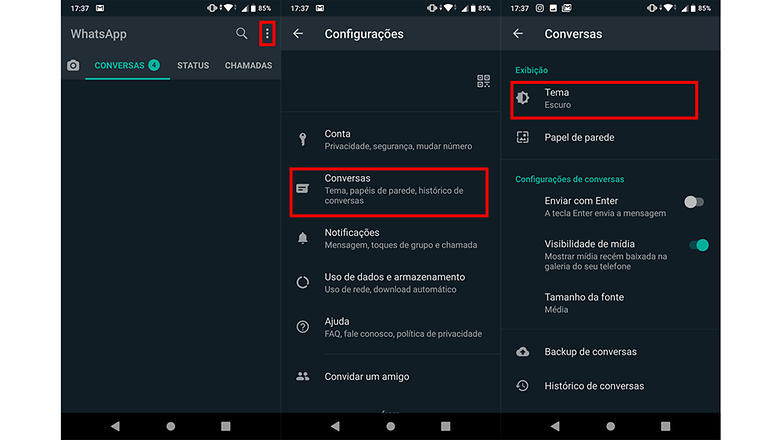
Task: Tap the Android back button on the first phone
Action: click(x=116, y=426)
